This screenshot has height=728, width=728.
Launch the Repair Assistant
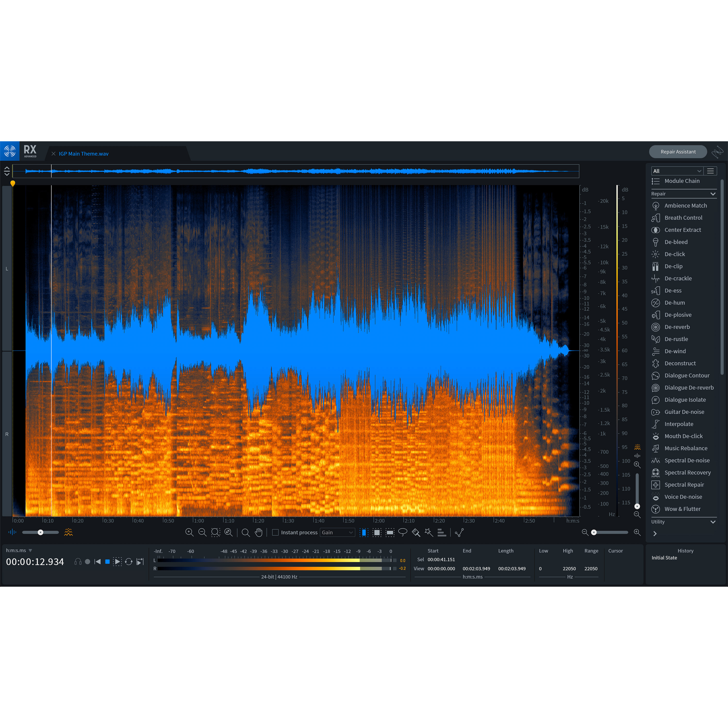pos(678,151)
